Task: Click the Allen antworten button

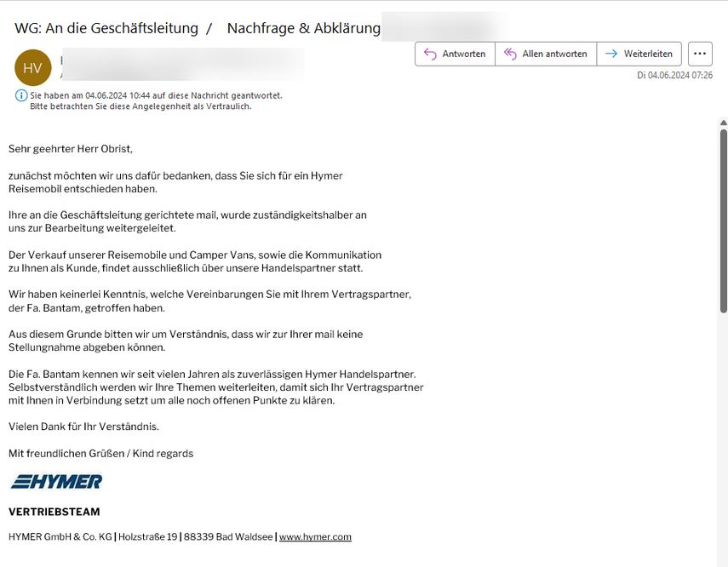Action: (x=546, y=54)
